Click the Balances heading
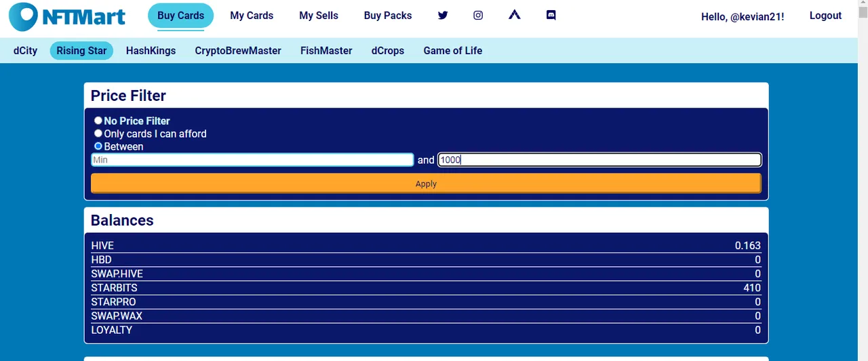Image resolution: width=868 pixels, height=361 pixels. coord(122,220)
